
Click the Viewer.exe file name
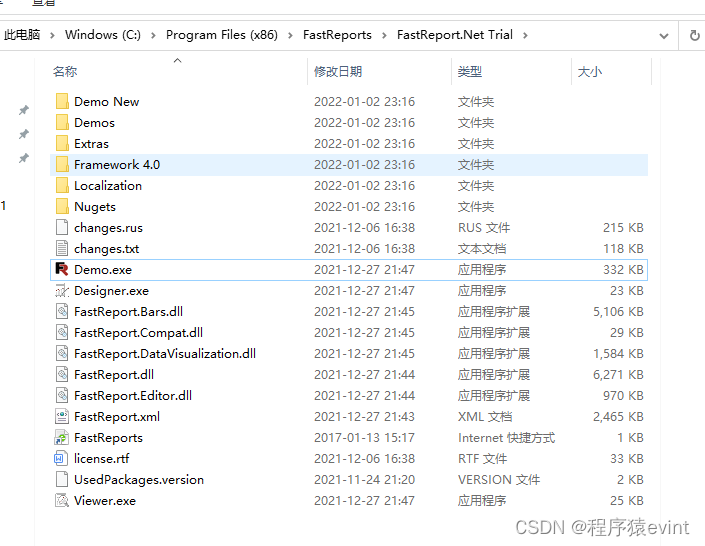105,501
